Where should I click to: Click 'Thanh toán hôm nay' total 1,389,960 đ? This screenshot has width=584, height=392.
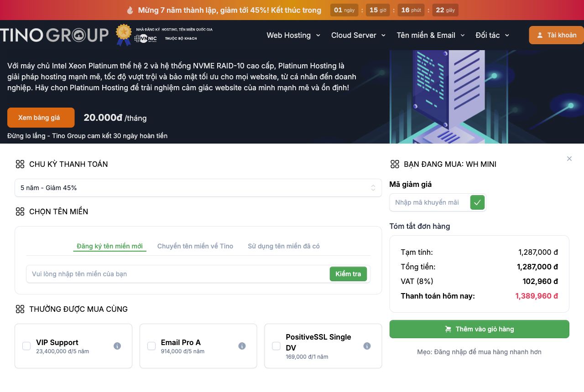tap(537, 296)
